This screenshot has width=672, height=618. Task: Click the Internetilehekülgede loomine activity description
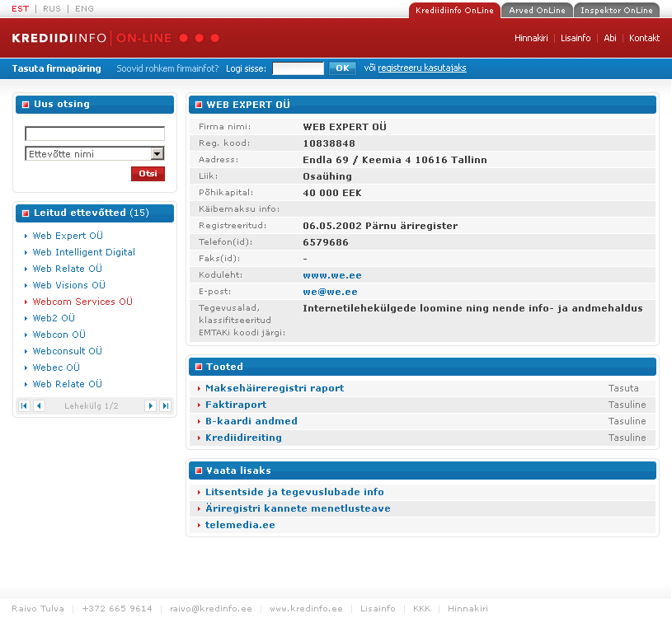point(472,308)
